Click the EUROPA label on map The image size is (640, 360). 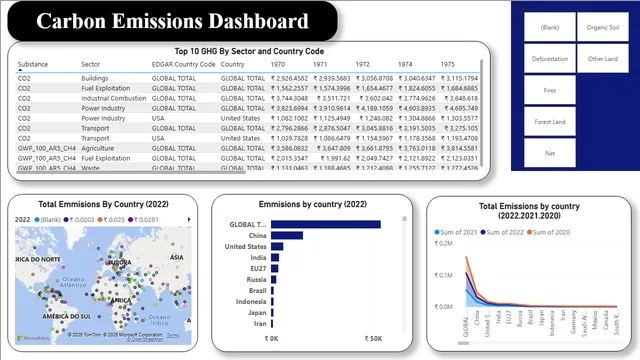tap(119, 262)
